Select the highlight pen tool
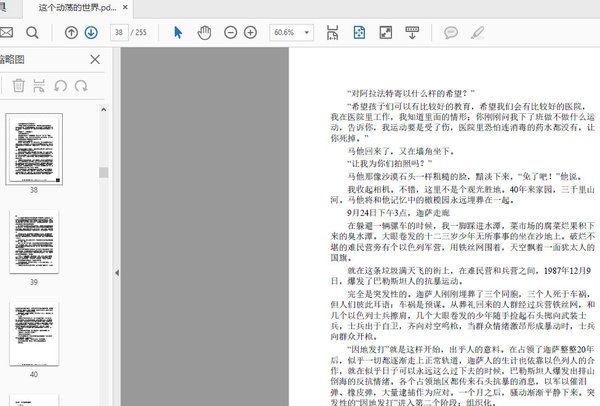600x406 pixels. (x=480, y=33)
